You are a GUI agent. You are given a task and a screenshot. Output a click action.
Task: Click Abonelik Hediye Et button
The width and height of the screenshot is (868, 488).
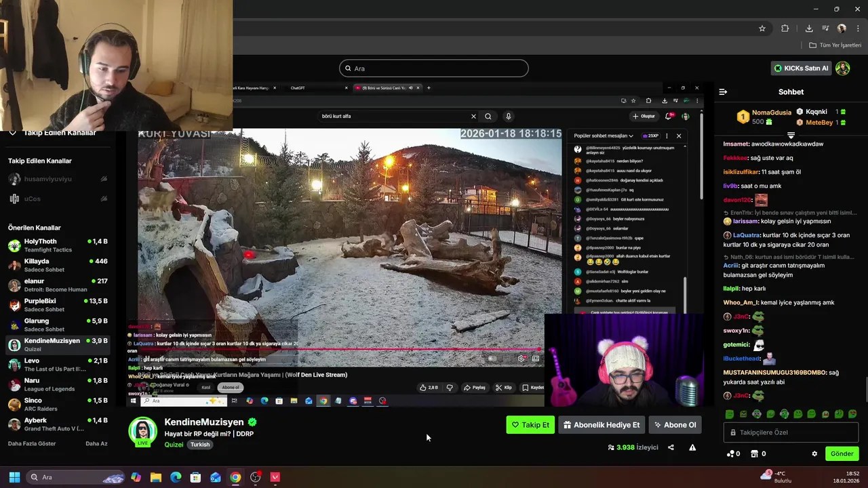coord(601,425)
